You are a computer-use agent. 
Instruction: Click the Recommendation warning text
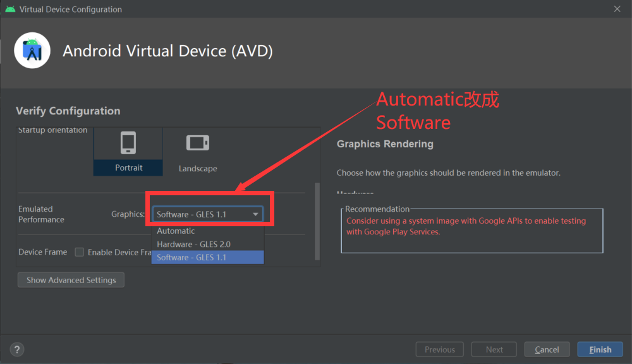pos(466,226)
